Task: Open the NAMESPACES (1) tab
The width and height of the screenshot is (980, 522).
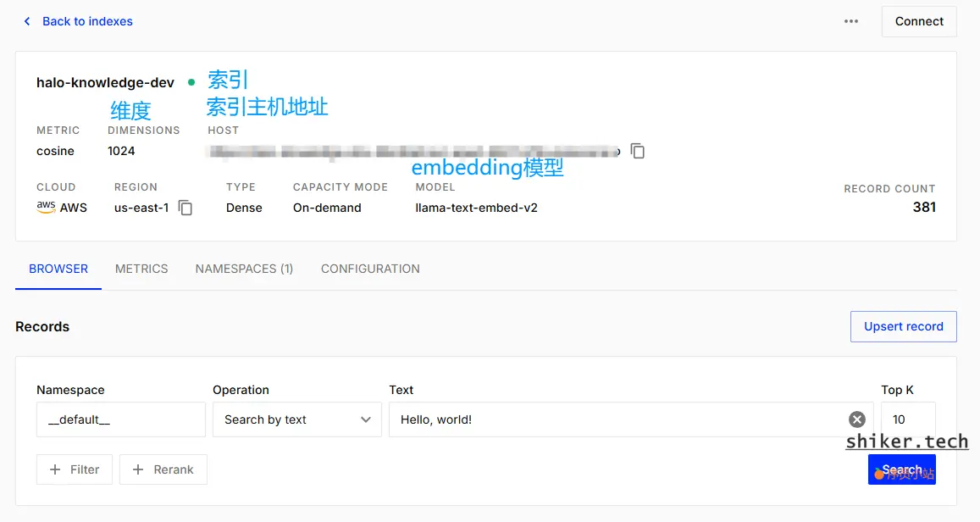Action: click(x=244, y=269)
